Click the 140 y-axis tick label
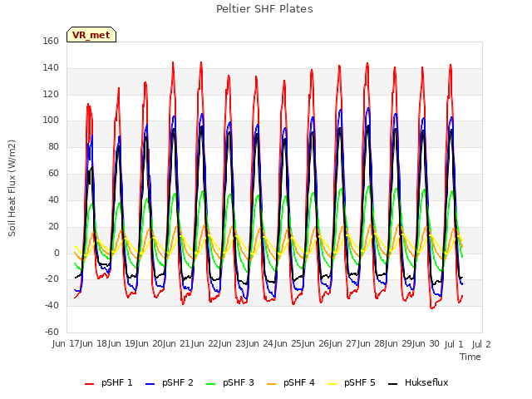This screenshot has width=532, height=399. [x=51, y=67]
